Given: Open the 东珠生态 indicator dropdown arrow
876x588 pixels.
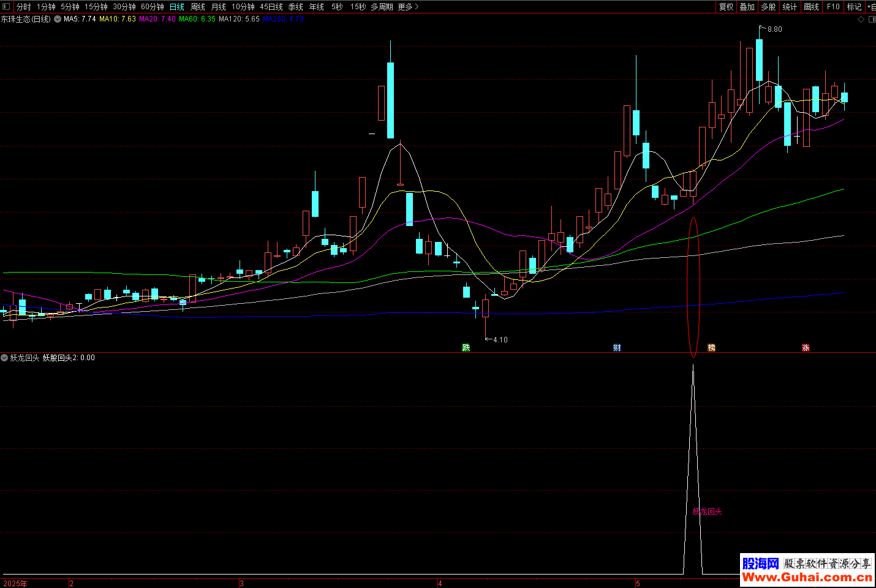Looking at the screenshot, I should pyautogui.click(x=58, y=20).
